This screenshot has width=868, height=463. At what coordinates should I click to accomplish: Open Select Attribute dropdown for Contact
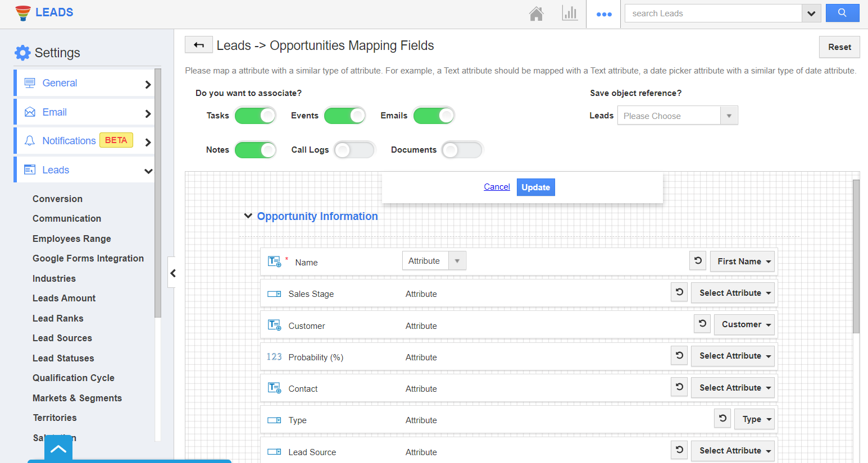click(x=733, y=387)
